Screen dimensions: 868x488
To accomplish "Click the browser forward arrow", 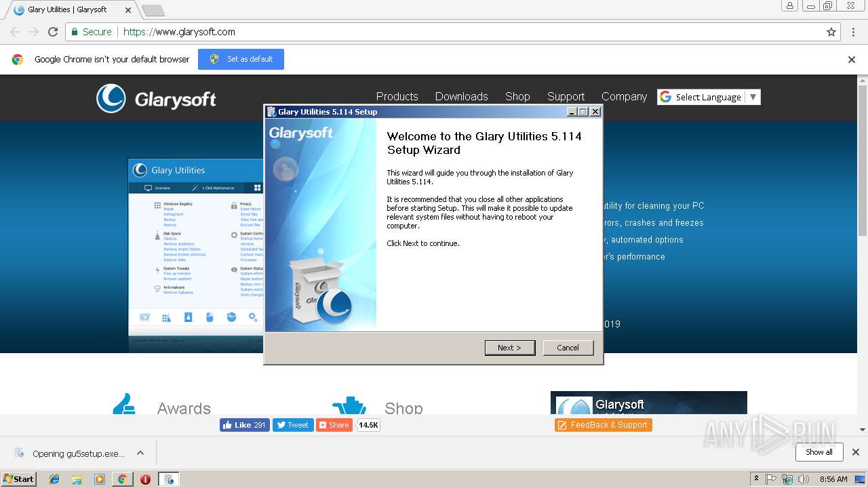I will pos(34,32).
